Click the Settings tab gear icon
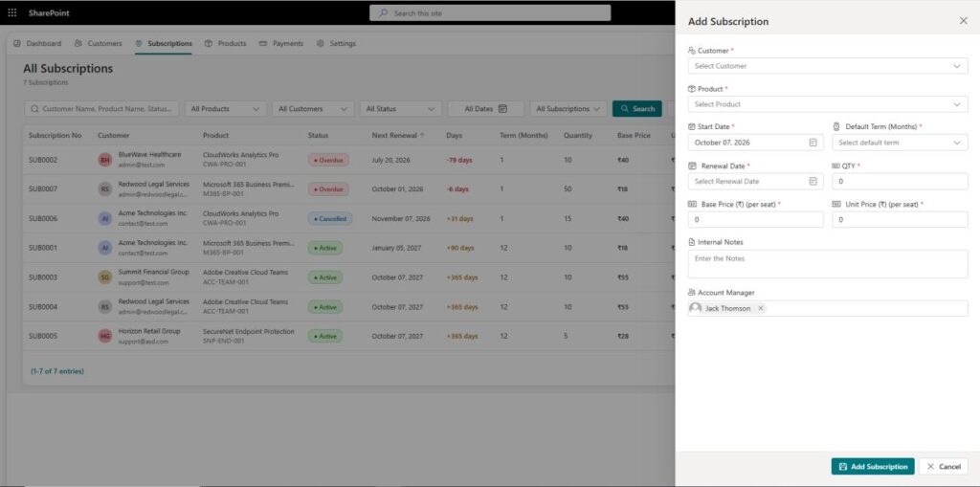980x487 pixels. (320, 44)
